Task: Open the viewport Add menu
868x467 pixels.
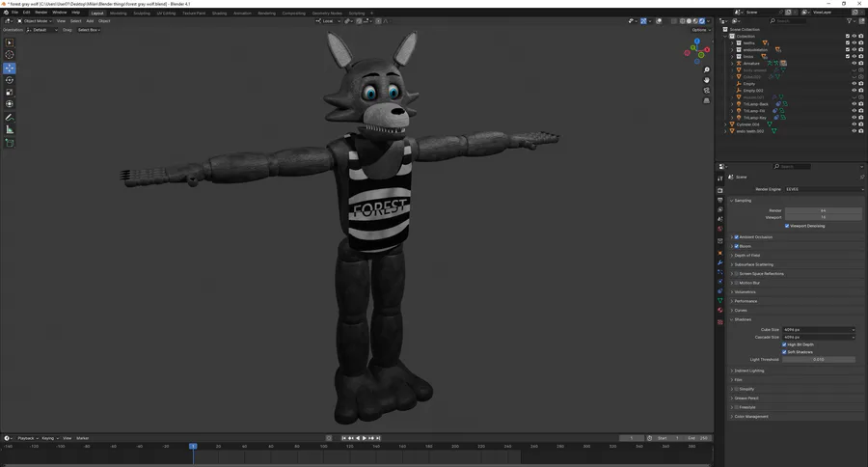Action: pos(90,21)
